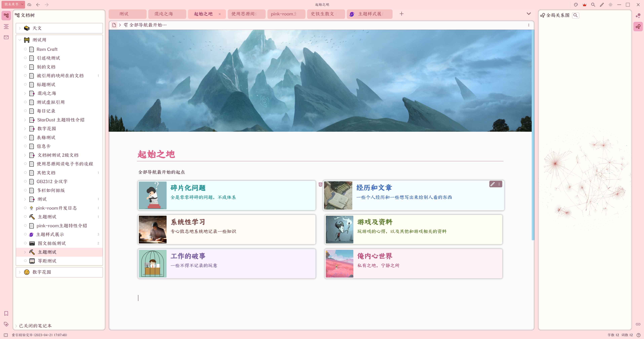Viewport: 644px width, 339px height.
Task: Toggle the file tree dock icon
Action: tap(6, 15)
